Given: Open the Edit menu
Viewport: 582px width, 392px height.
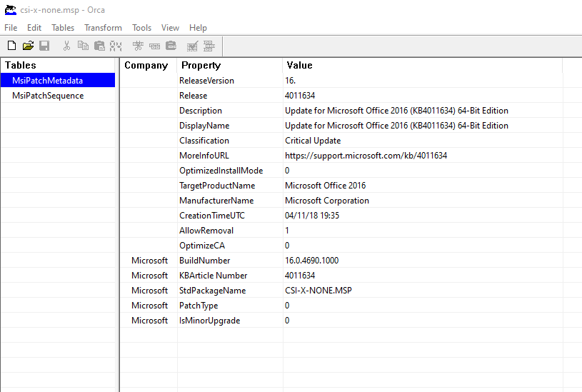Looking at the screenshot, I should pos(34,28).
